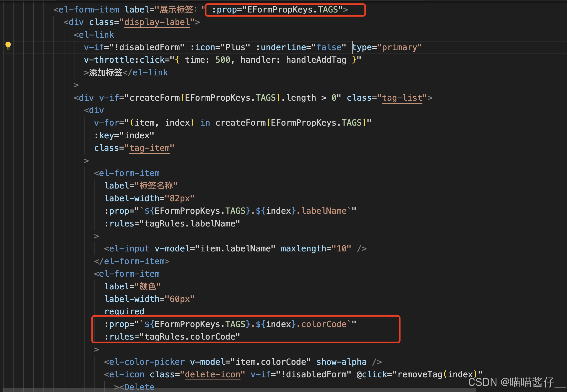Click the quick fix lightbulb icon
567x392 pixels.
[x=8, y=46]
